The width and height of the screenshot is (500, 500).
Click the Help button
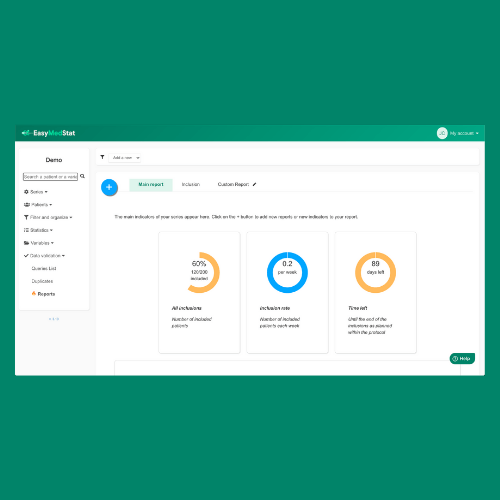pyautogui.click(x=462, y=359)
